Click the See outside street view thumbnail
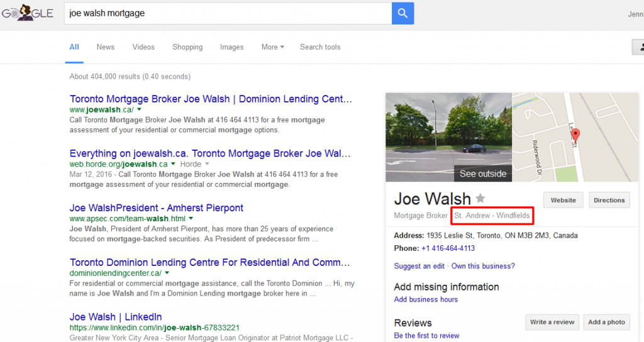 448,137
